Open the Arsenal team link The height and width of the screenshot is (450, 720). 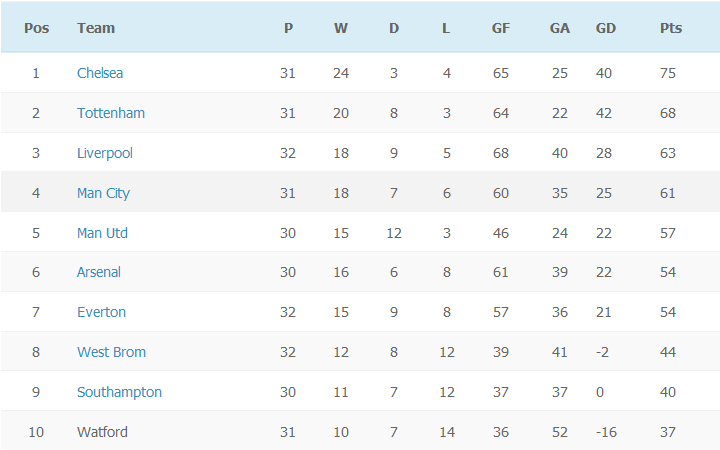click(99, 272)
